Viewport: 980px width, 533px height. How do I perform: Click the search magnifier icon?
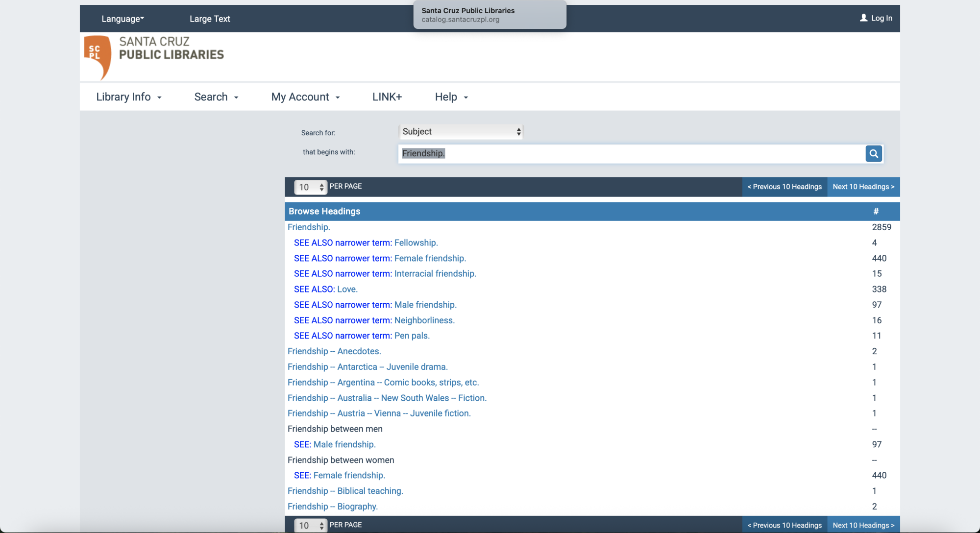(874, 153)
